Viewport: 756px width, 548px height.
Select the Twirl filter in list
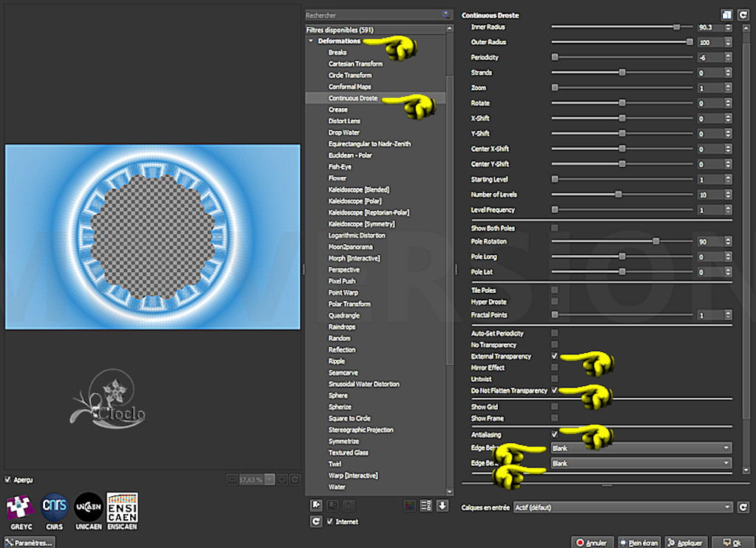pos(335,464)
